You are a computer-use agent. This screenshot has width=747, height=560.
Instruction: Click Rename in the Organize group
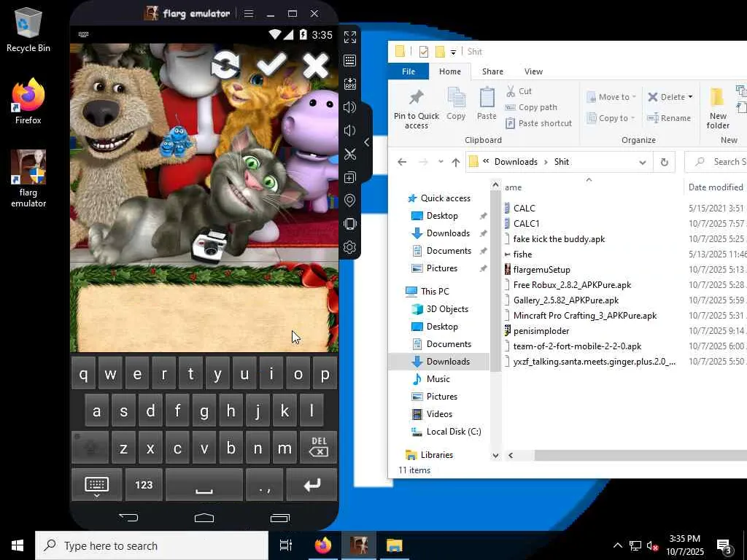click(x=669, y=118)
